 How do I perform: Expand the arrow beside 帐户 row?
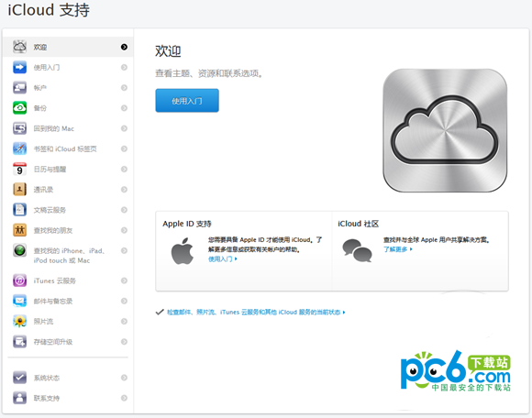(124, 87)
